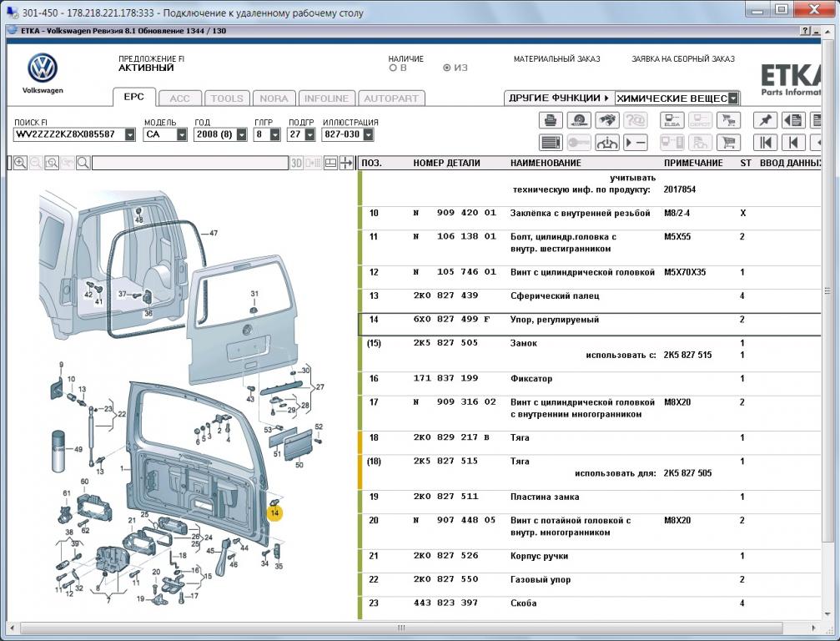This screenshot has height=641, width=840.
Task: Click the horizontal scrollbar thumb
Action: (x=402, y=628)
